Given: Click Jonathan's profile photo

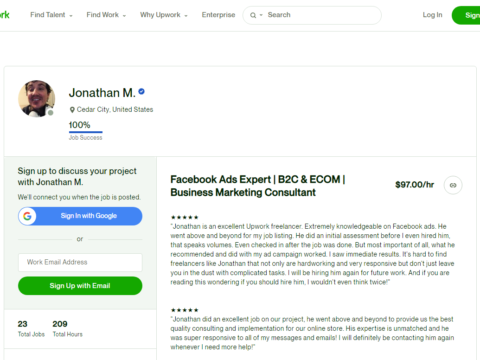Looking at the screenshot, I should (36, 99).
